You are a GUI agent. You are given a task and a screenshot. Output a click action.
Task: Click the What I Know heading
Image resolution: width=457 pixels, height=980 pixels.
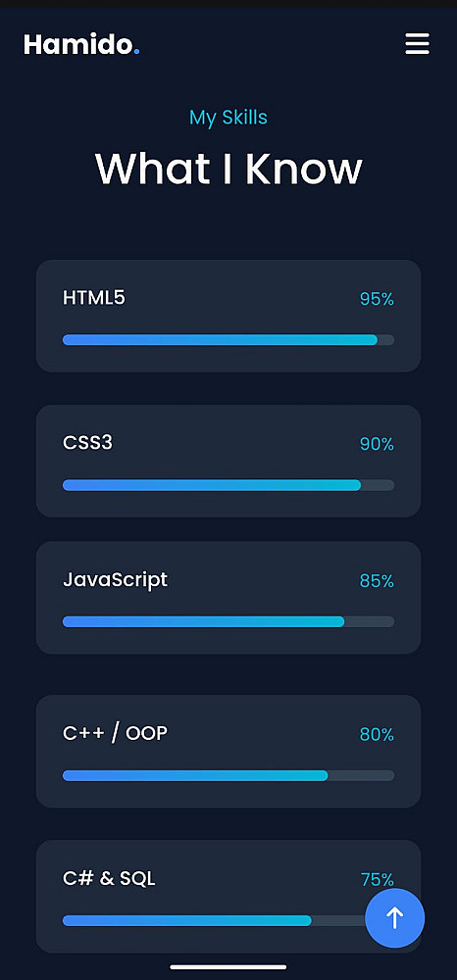228,169
